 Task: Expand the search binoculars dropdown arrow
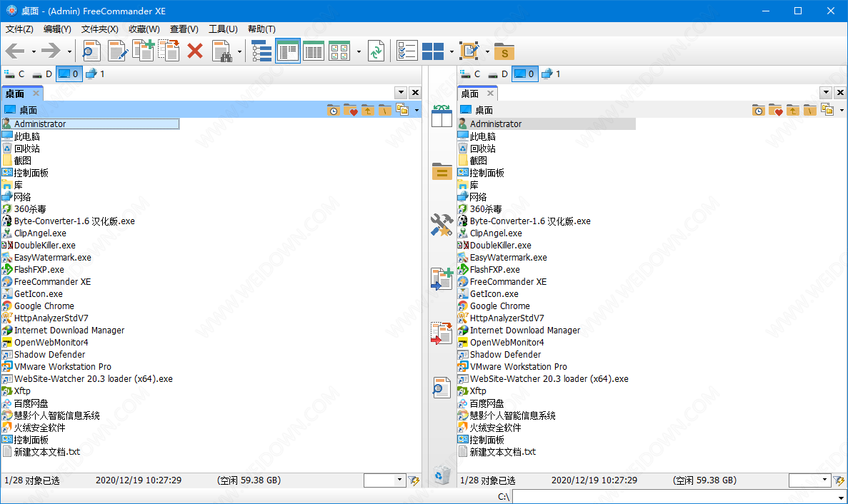(x=239, y=52)
